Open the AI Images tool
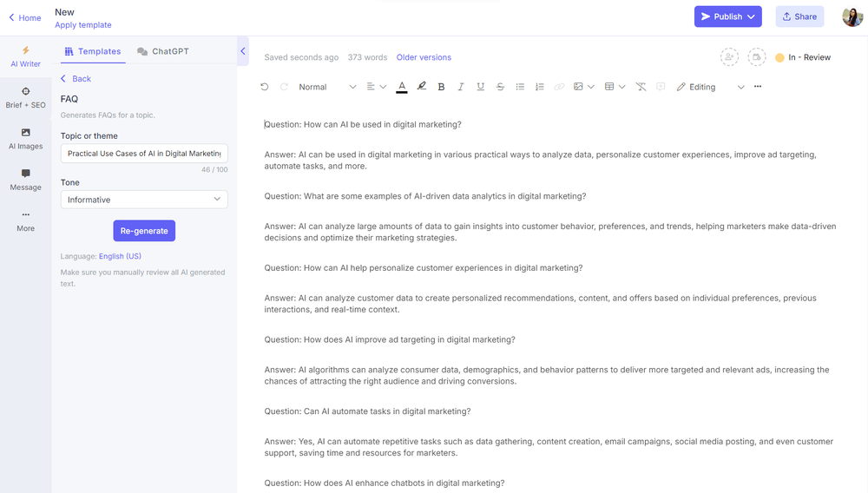This screenshot has width=868, height=493. pos(25,139)
